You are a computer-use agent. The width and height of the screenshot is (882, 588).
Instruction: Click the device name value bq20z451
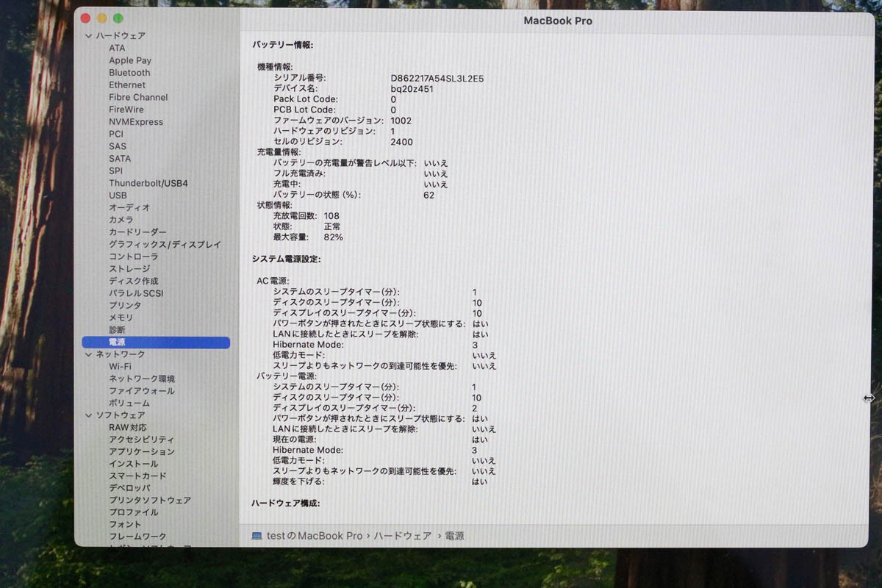coord(412,89)
